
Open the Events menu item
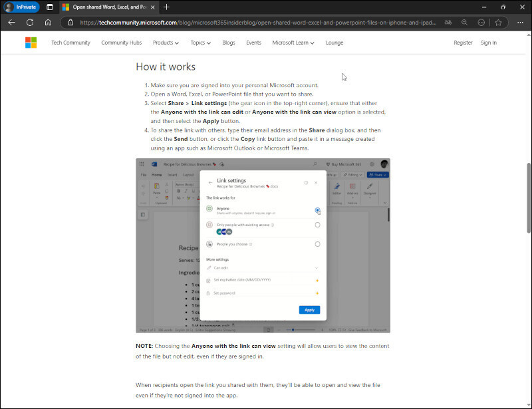pyautogui.click(x=254, y=43)
